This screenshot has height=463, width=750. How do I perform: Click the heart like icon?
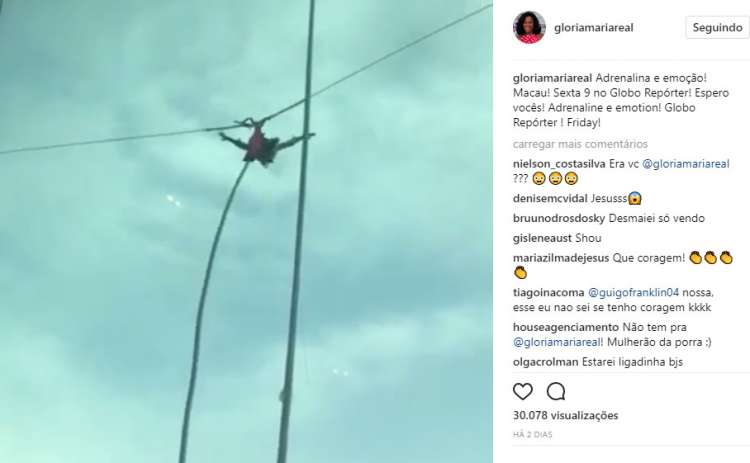(x=522, y=392)
